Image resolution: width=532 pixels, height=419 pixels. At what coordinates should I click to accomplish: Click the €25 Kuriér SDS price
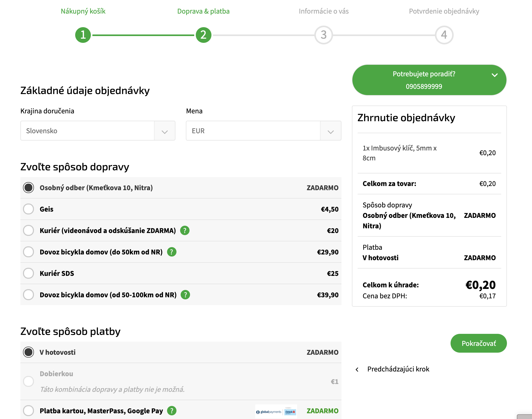tap(333, 273)
